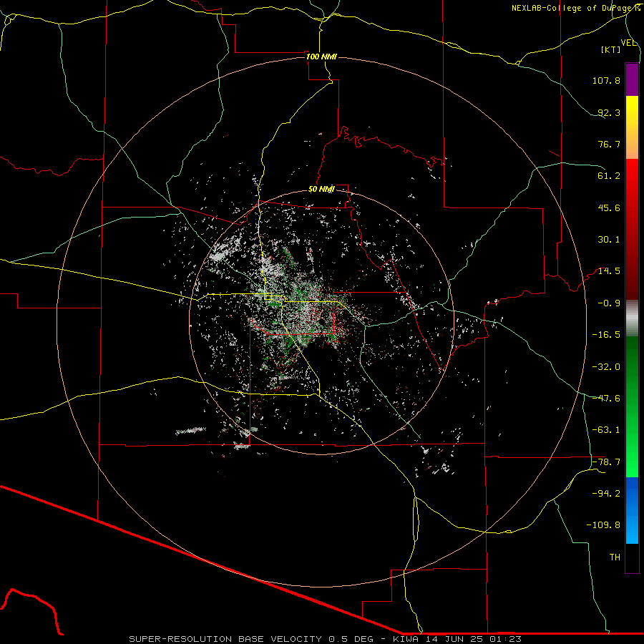The image size is (644, 644).
Task: Click the VEL legend title
Action: [x=628, y=43]
